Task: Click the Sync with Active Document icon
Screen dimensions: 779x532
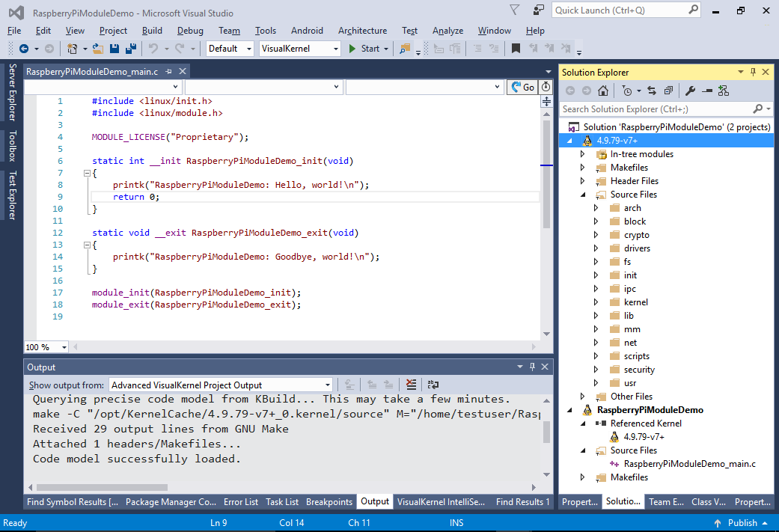Action: (x=652, y=91)
